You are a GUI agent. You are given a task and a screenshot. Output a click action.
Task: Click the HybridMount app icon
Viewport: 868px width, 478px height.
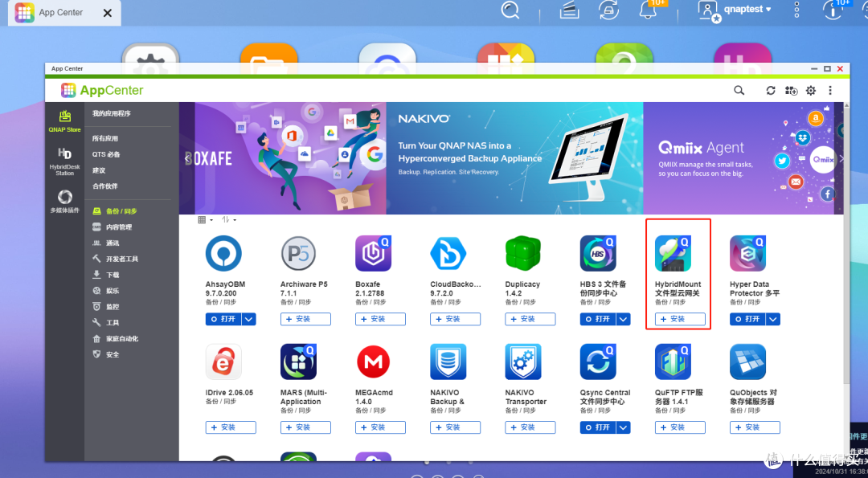click(x=673, y=251)
